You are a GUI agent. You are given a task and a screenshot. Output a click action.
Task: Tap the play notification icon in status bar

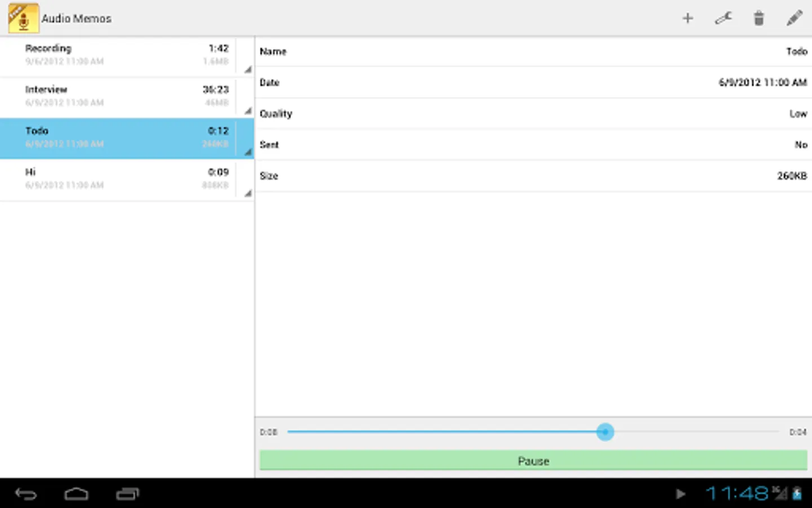point(681,494)
